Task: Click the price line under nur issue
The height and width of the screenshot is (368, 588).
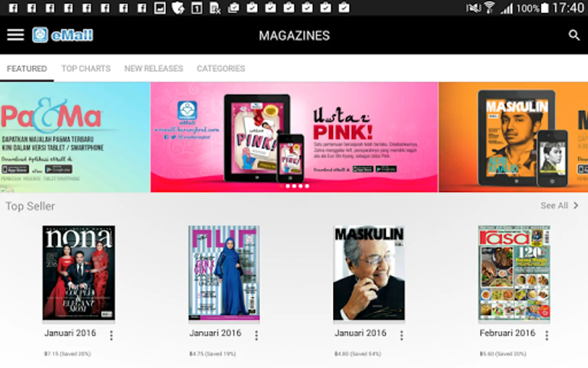Action: (x=212, y=354)
